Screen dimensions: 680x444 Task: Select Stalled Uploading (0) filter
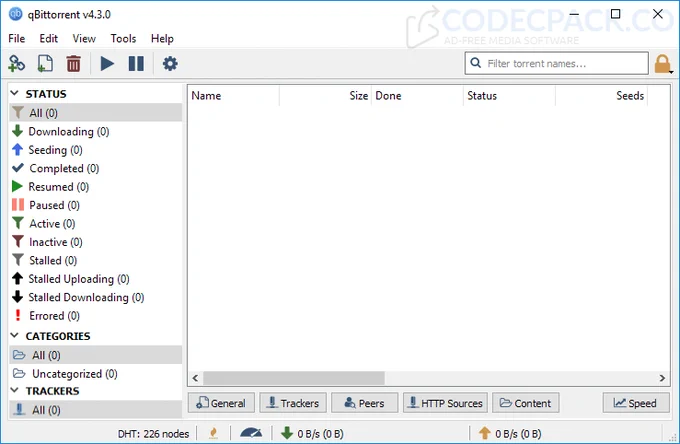click(x=95, y=279)
